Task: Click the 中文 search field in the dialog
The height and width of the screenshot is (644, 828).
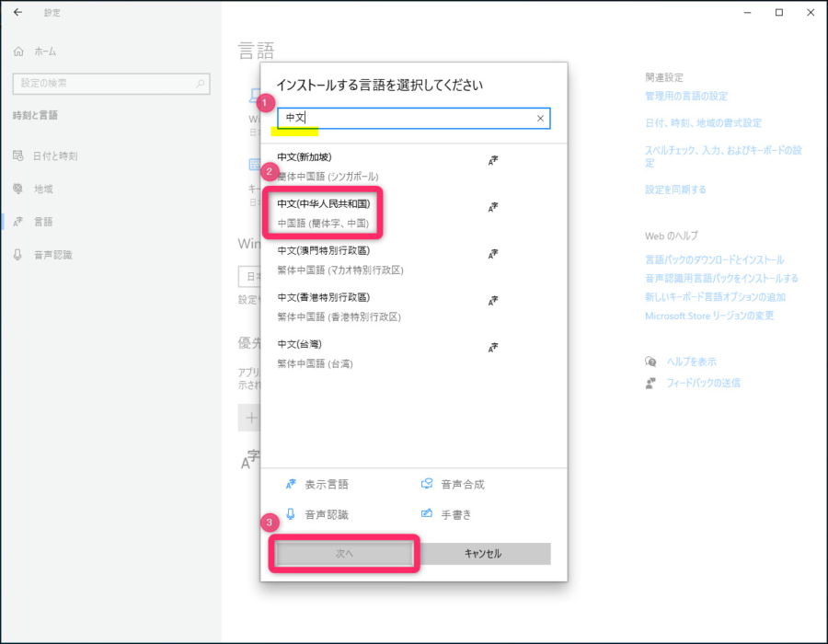Action: click(x=405, y=118)
